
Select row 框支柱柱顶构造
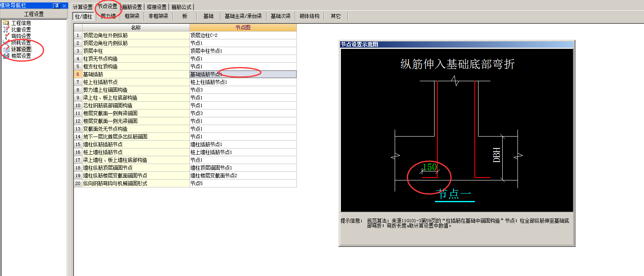point(136,66)
